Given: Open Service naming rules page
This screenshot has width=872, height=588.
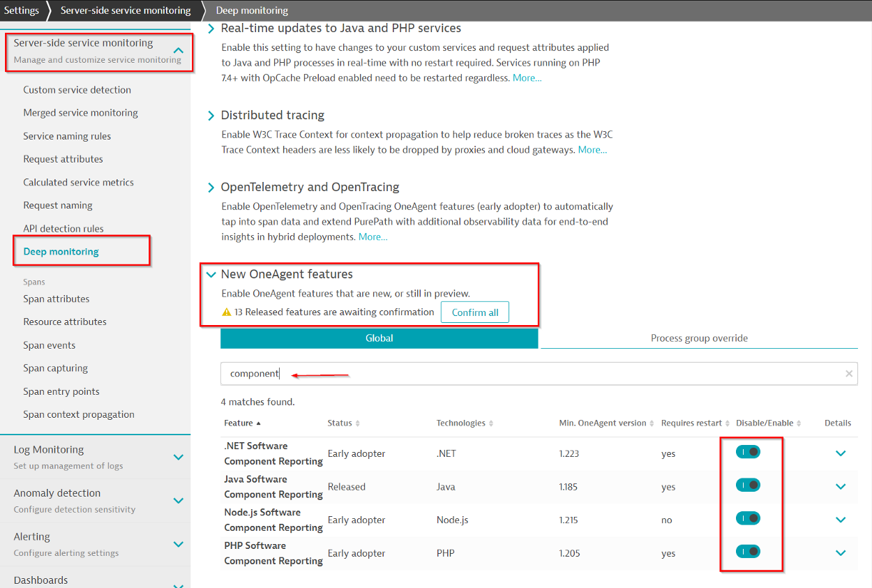Looking at the screenshot, I should (x=67, y=136).
